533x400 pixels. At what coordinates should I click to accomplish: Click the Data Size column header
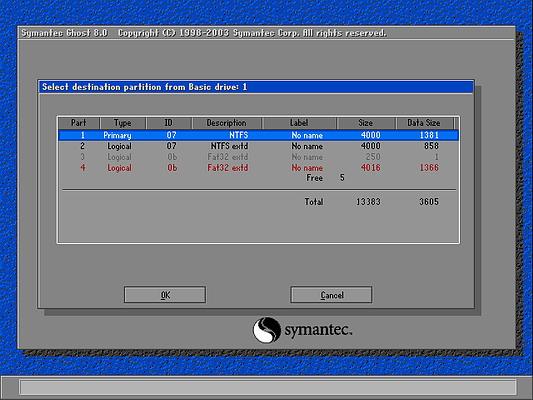tap(424, 123)
